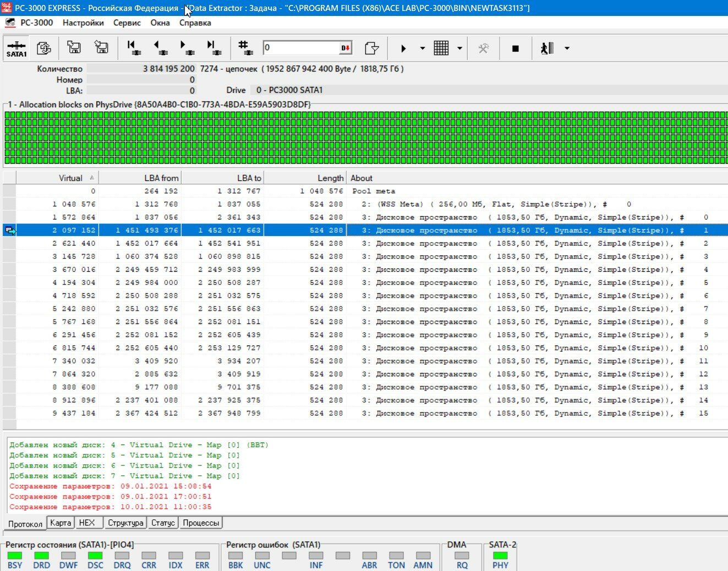
Task: Click the DSC status indicator
Action: 95,556
